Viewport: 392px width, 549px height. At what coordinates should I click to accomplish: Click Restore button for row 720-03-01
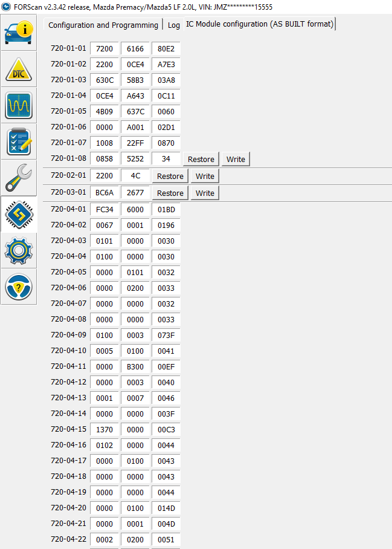pyautogui.click(x=170, y=193)
